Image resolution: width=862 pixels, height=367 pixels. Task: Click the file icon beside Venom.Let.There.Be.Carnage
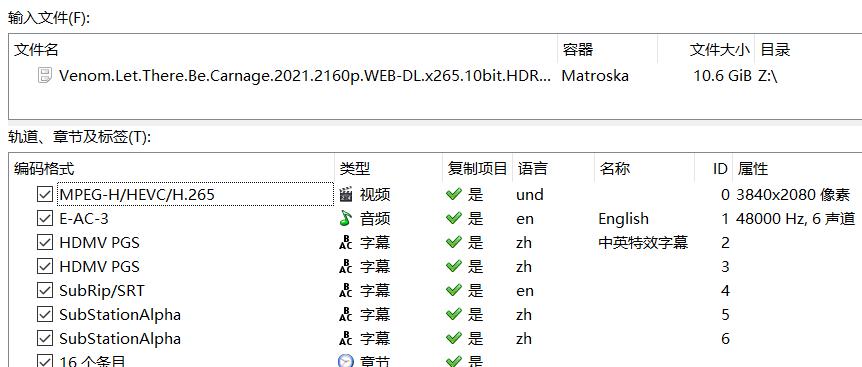tap(45, 75)
